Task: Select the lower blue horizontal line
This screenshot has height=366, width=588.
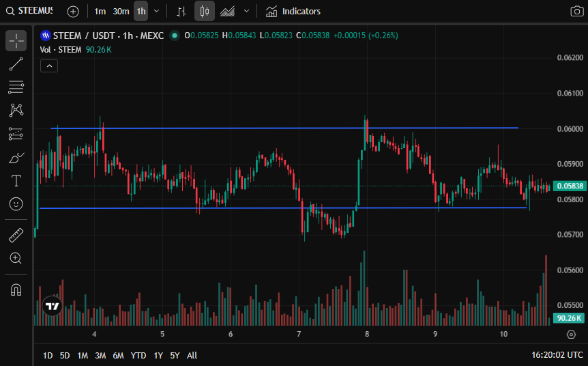Action: click(x=283, y=208)
